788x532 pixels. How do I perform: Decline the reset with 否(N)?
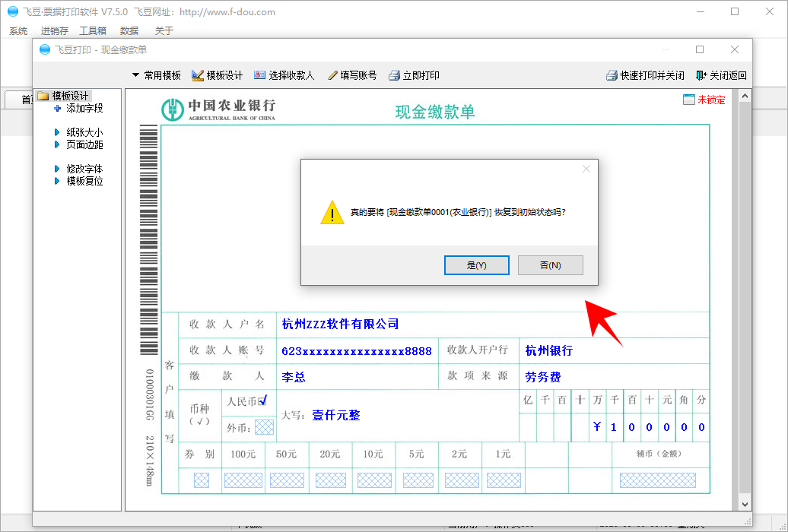pos(550,265)
